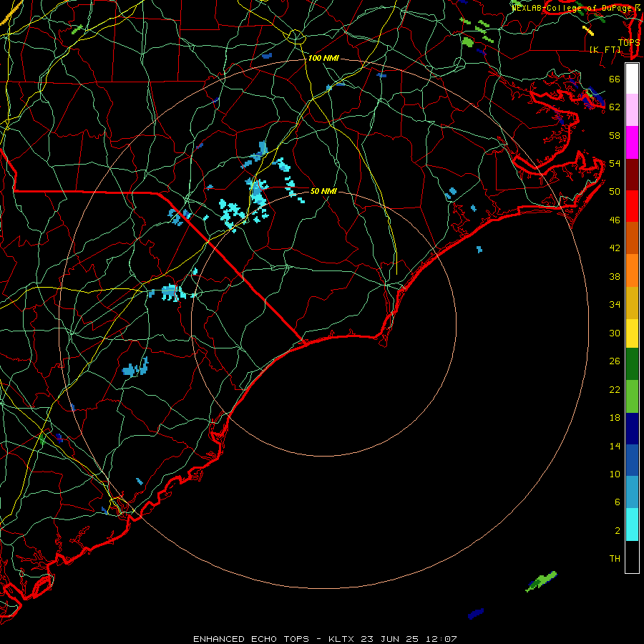This screenshot has width=644, height=644.
Task: Select the gold mustard legend swatch
Action: [632, 303]
